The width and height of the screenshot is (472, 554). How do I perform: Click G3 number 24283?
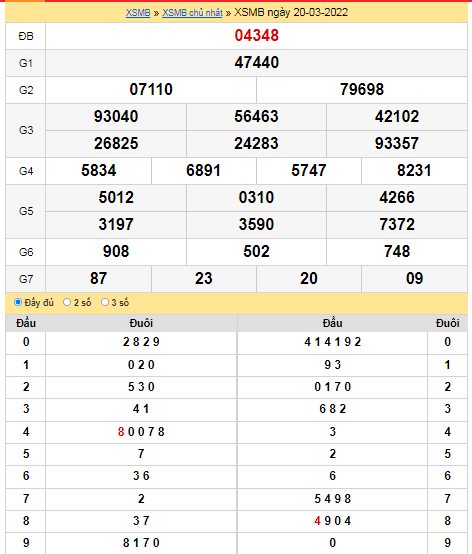[x=256, y=143]
